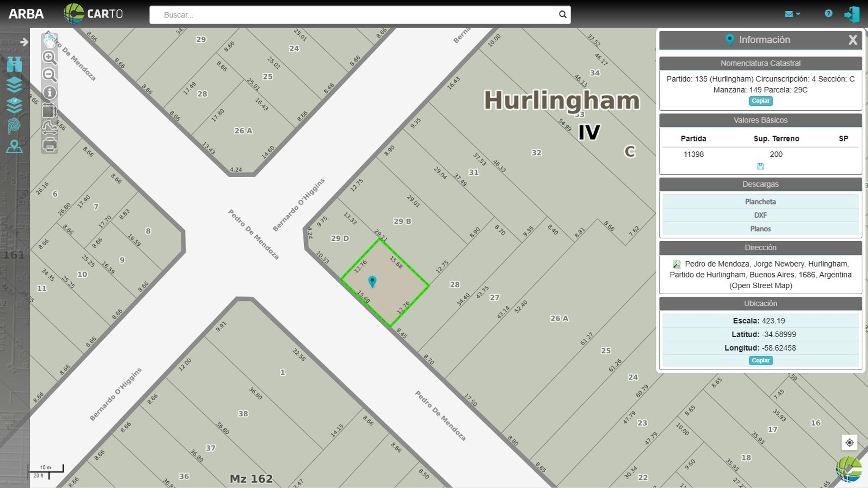Click parcel label 26 A near Hurlingham IV
Image resolution: width=868 pixels, height=488 pixels.
click(x=559, y=319)
